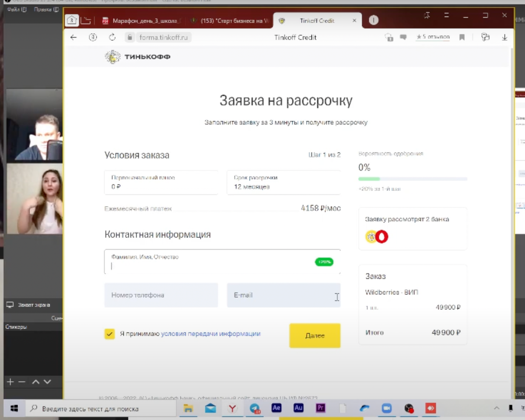The height and width of the screenshot is (420, 525).
Task: Close the Tinkoff Credit tab
Action: [354, 21]
